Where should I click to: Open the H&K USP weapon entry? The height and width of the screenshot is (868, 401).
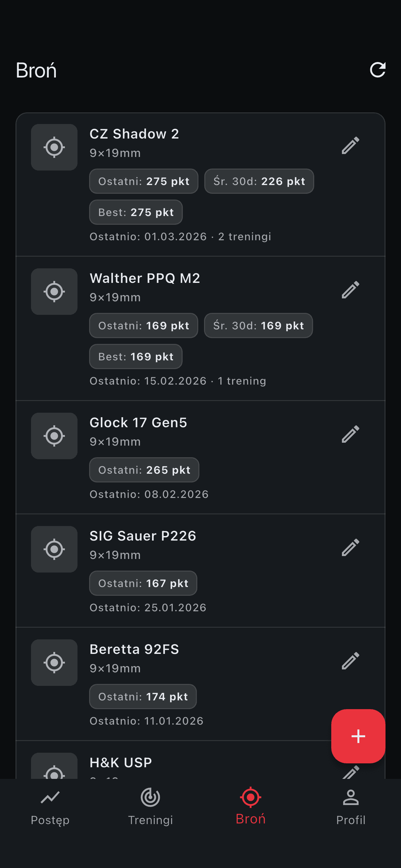pos(121,762)
